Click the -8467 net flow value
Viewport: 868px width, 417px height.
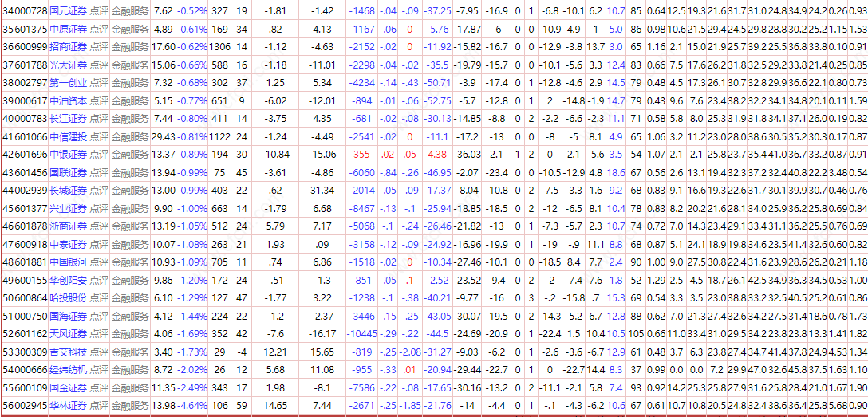[x=364, y=209]
